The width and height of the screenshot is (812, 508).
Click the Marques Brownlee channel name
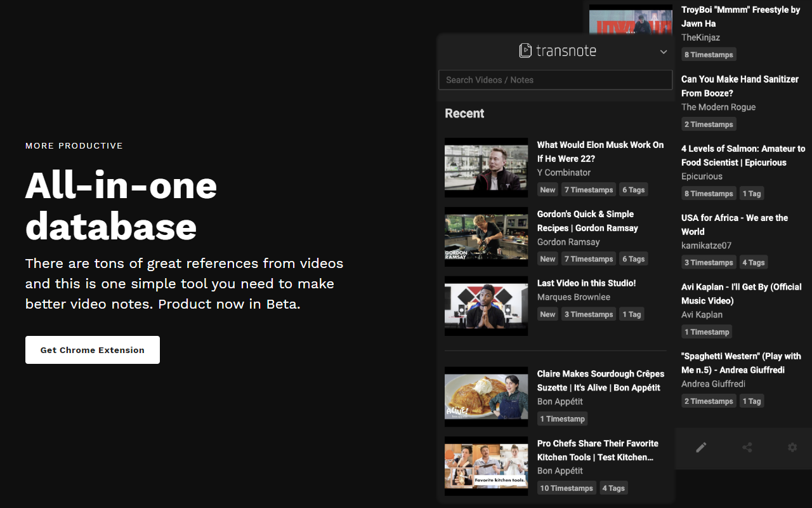click(x=573, y=297)
